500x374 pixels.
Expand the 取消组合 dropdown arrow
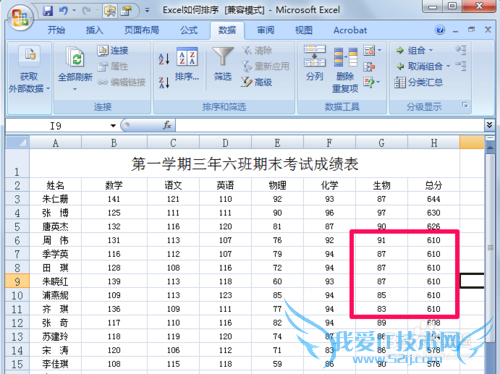(448, 66)
